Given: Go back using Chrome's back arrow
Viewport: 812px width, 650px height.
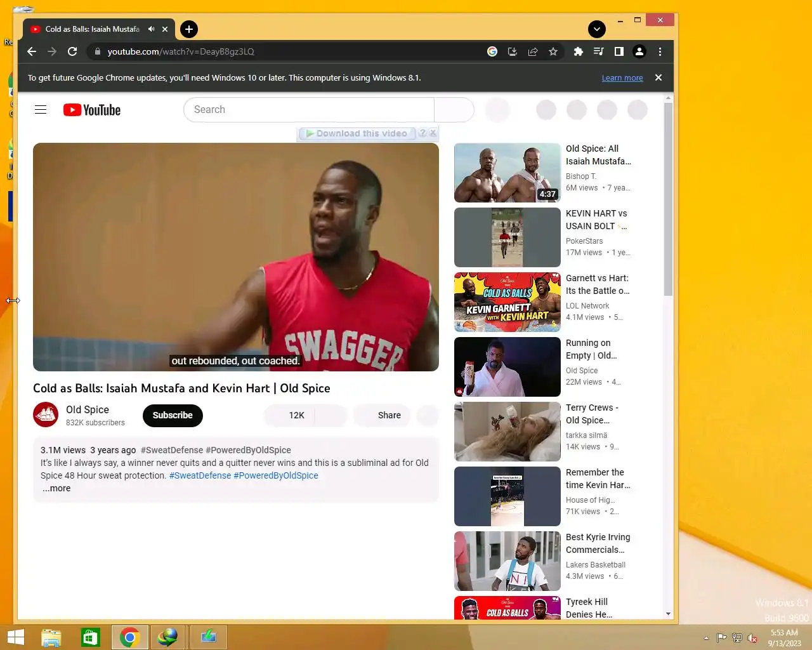Looking at the screenshot, I should pos(32,51).
